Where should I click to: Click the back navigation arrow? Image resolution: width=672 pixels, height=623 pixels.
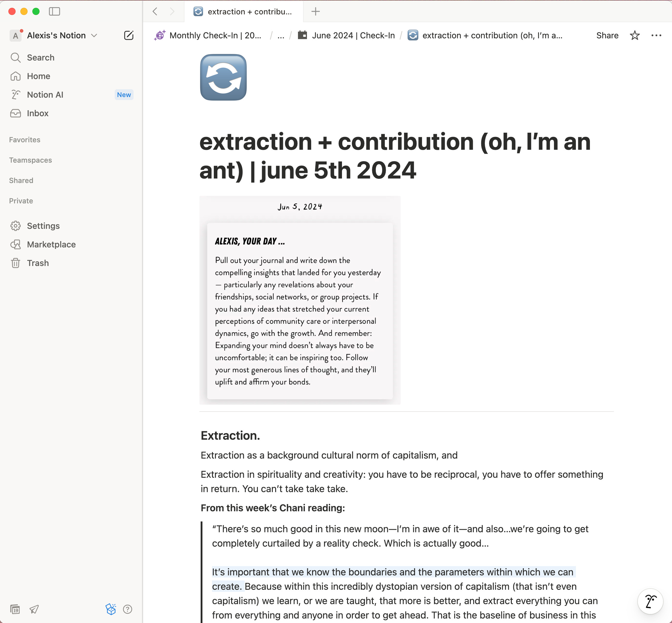pos(155,11)
